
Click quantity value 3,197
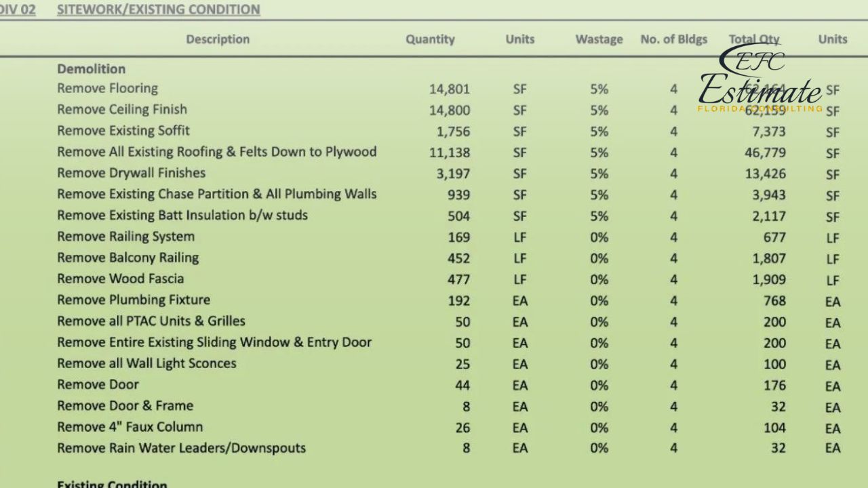pos(453,174)
